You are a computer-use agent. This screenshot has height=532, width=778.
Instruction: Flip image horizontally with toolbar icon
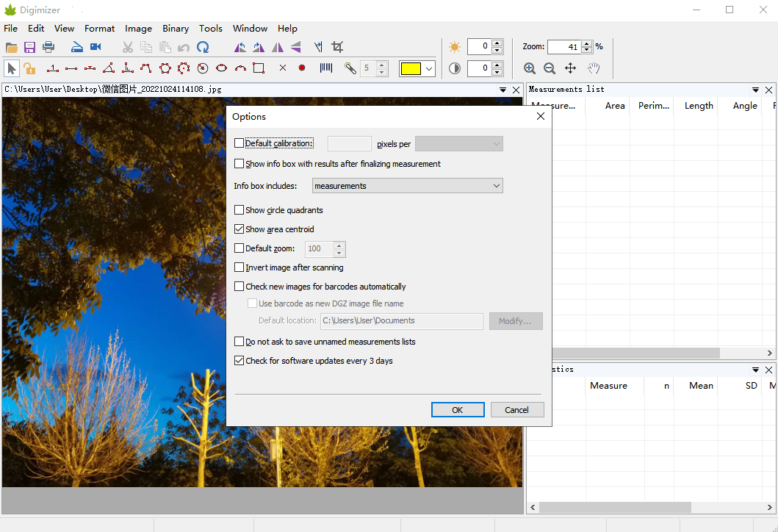pyautogui.click(x=278, y=47)
